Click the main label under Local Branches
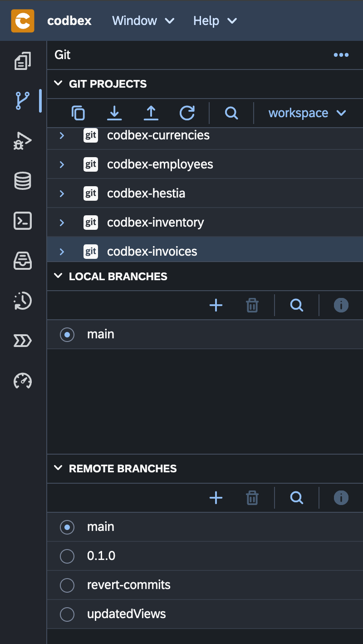This screenshot has height=644, width=363. point(101,334)
